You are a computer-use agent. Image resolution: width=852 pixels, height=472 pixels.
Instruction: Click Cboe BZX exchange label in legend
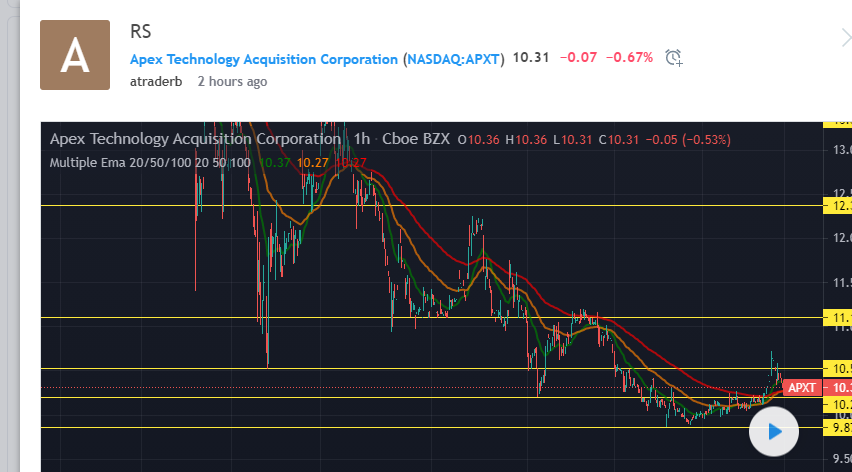point(415,139)
